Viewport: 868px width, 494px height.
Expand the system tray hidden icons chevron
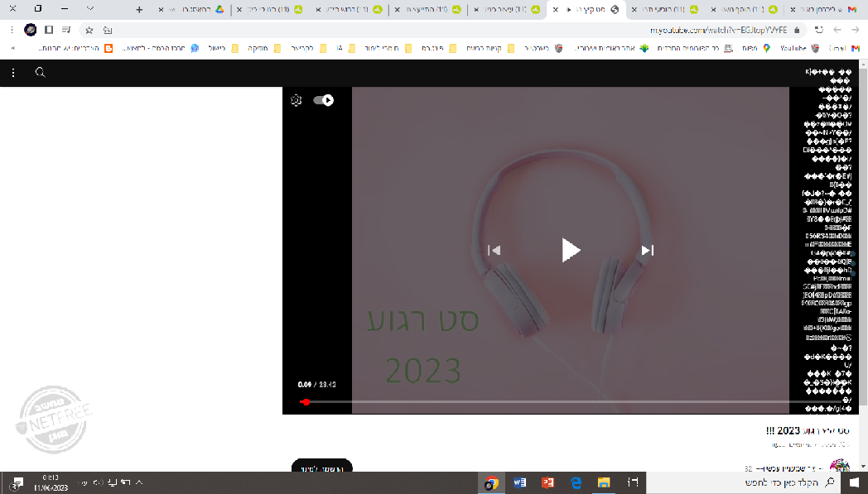pos(139,482)
